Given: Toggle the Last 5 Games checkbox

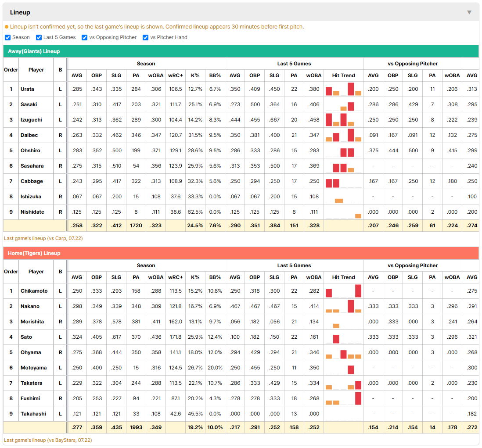Looking at the screenshot, I should (39, 37).
